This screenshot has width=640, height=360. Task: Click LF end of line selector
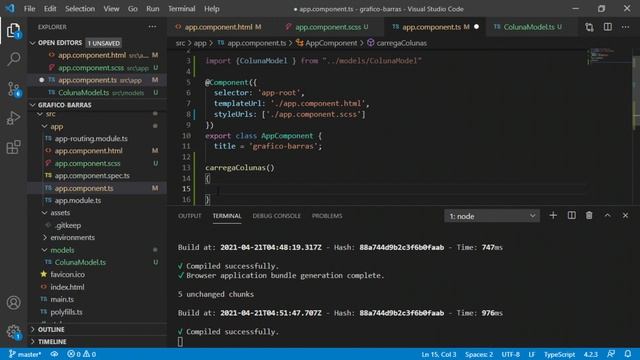(x=531, y=354)
